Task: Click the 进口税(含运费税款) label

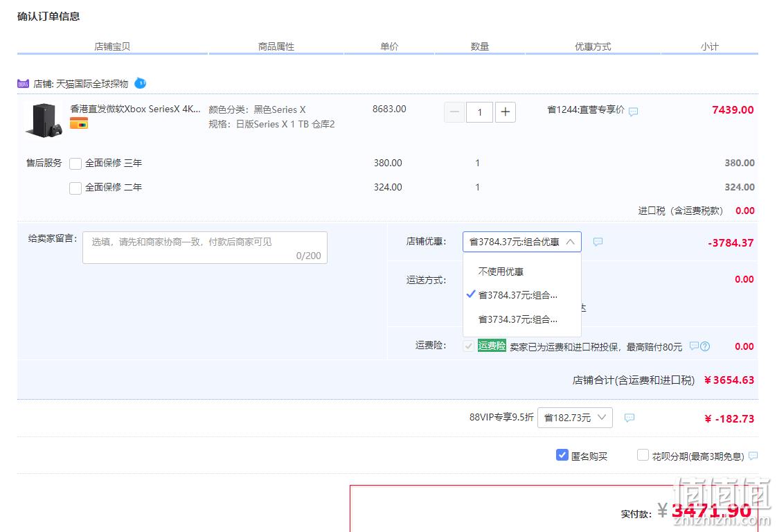Action: click(x=680, y=211)
